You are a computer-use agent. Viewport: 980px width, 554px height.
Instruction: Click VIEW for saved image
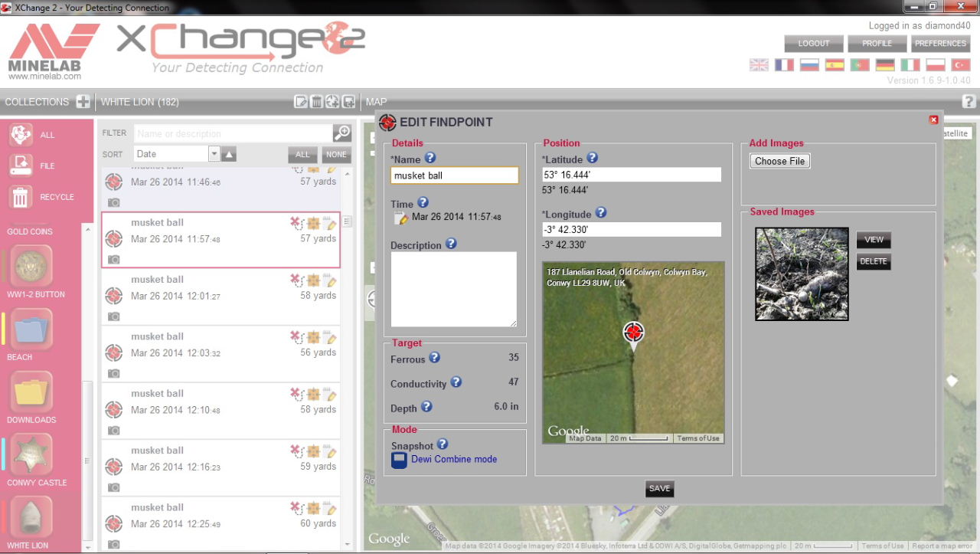click(874, 240)
